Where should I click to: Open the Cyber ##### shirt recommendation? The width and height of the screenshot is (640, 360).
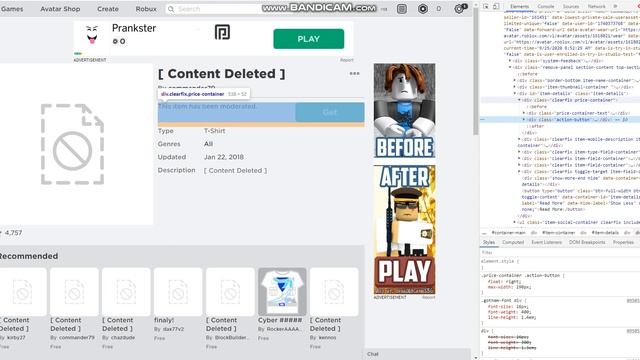click(282, 291)
